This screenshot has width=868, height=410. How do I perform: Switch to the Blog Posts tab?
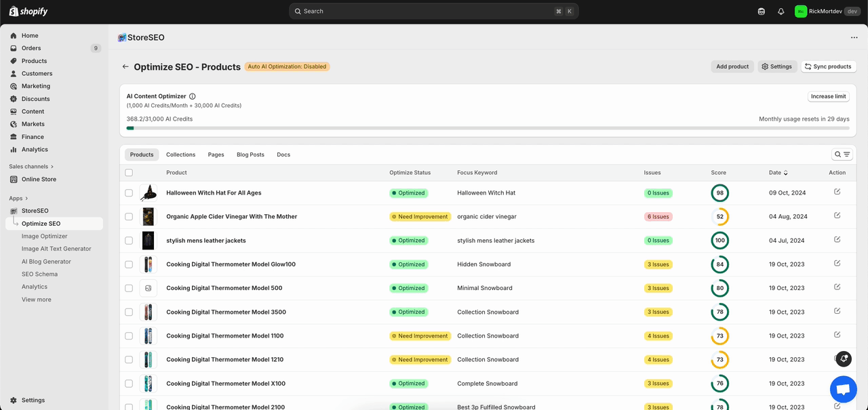click(x=250, y=155)
